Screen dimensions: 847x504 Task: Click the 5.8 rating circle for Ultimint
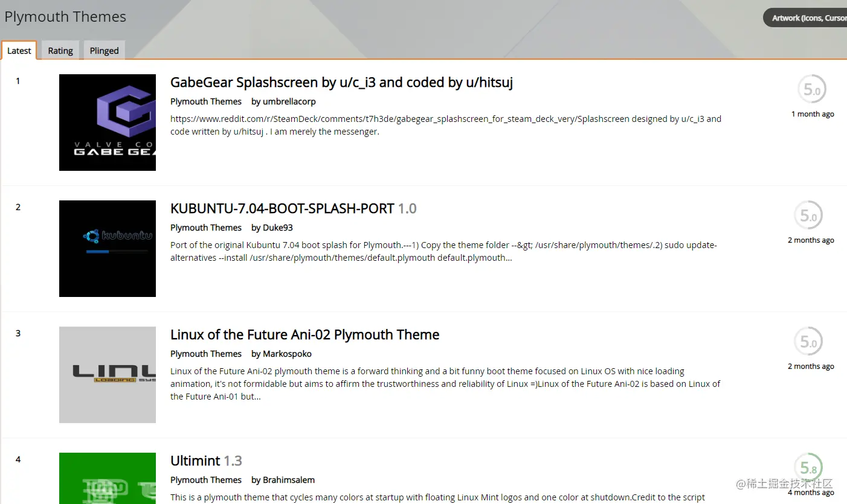click(808, 468)
